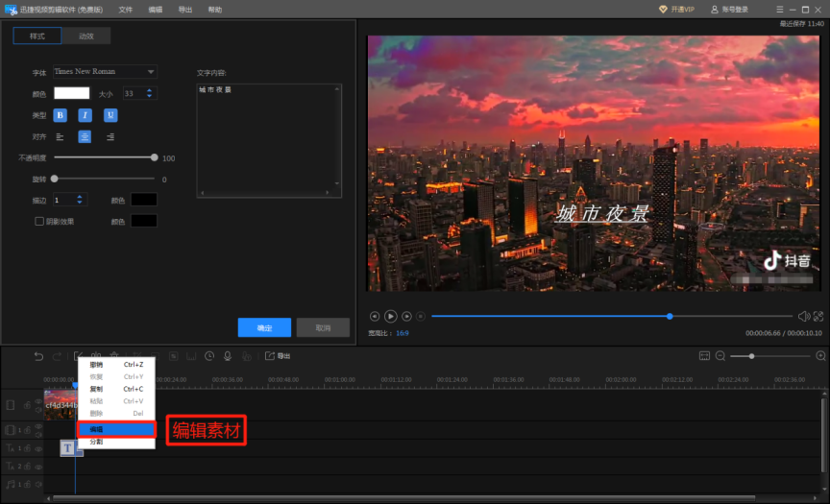Choose 撤销 Ctrl+Z in context menu

(x=116, y=365)
